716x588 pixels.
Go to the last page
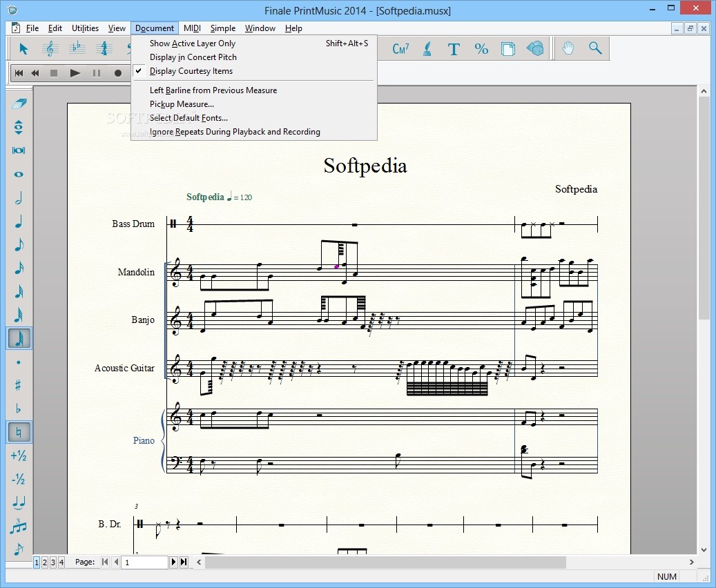[184, 562]
